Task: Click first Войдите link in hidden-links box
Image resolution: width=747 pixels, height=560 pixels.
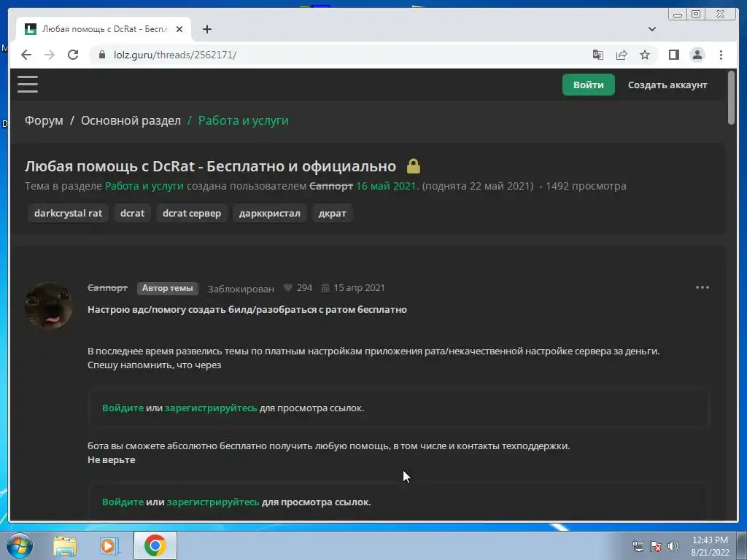Action: 123,408
